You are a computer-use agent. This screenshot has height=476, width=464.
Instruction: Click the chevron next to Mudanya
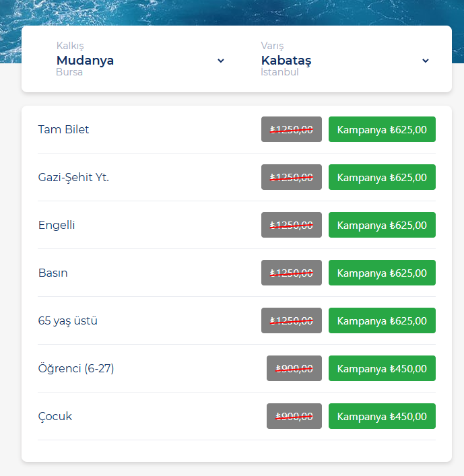221,61
